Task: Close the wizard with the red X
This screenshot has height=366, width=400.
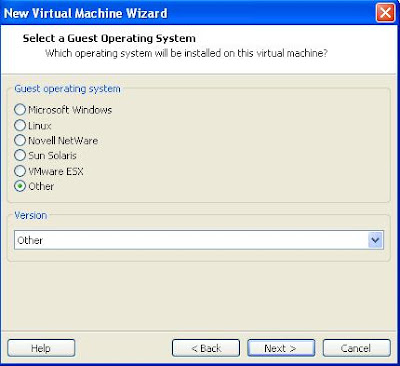Action: (x=386, y=13)
